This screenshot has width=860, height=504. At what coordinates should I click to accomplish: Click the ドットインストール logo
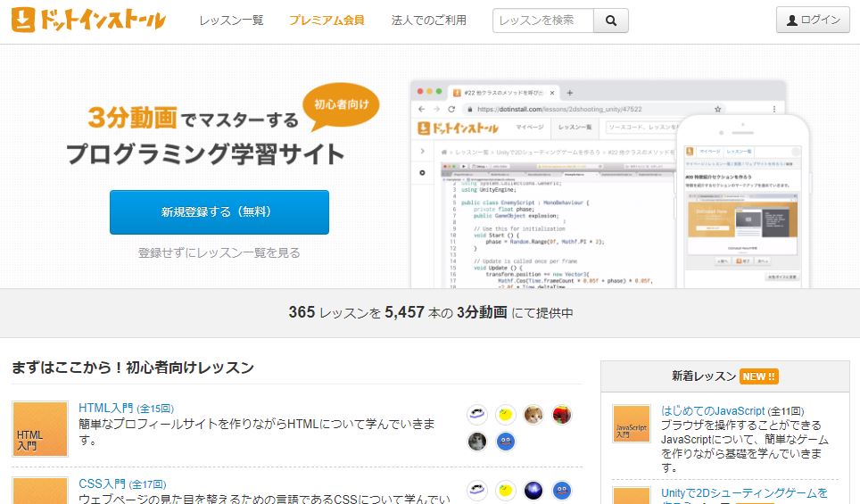[89, 20]
